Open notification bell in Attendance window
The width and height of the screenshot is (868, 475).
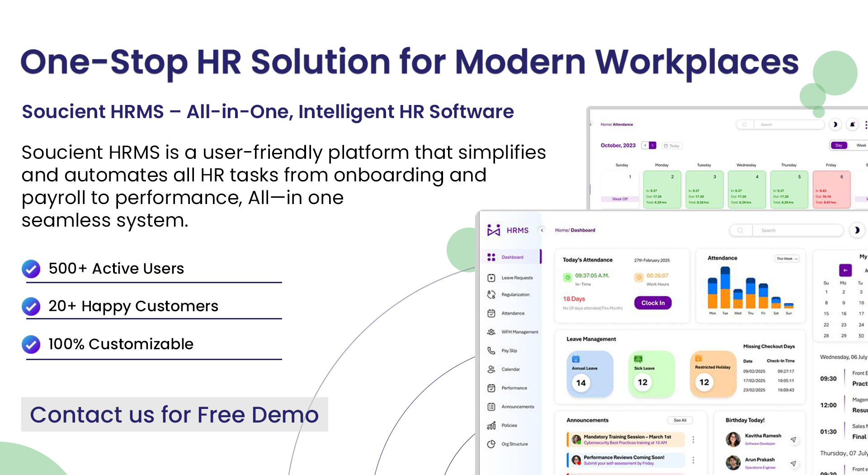[852, 124]
